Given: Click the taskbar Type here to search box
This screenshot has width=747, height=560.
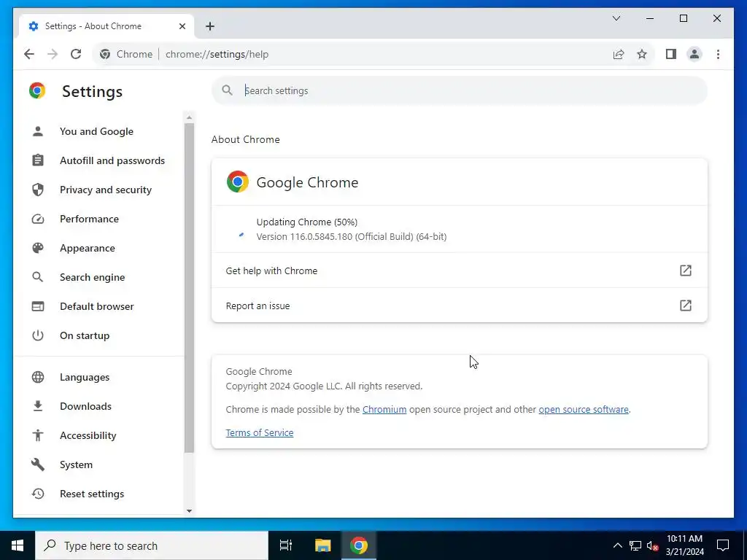Looking at the screenshot, I should (x=152, y=545).
